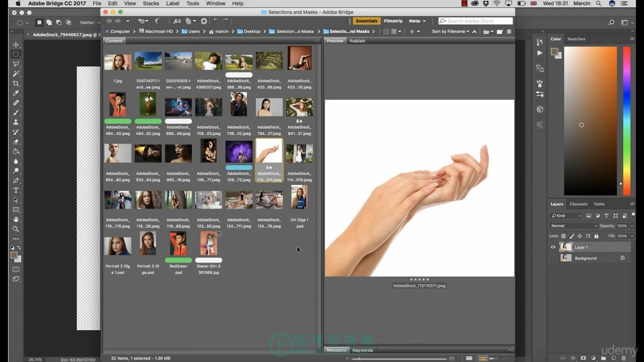Open the layer Kind filter dropdown

click(x=566, y=216)
